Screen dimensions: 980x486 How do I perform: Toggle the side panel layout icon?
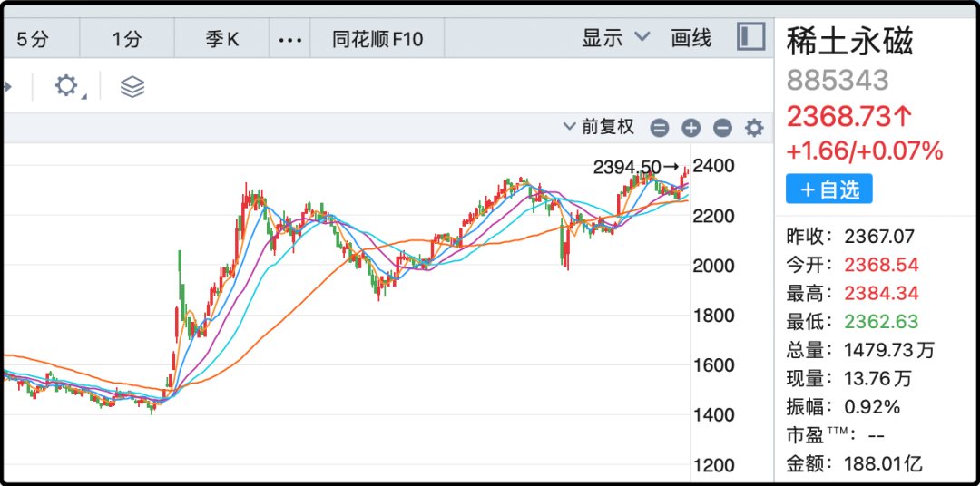[750, 37]
